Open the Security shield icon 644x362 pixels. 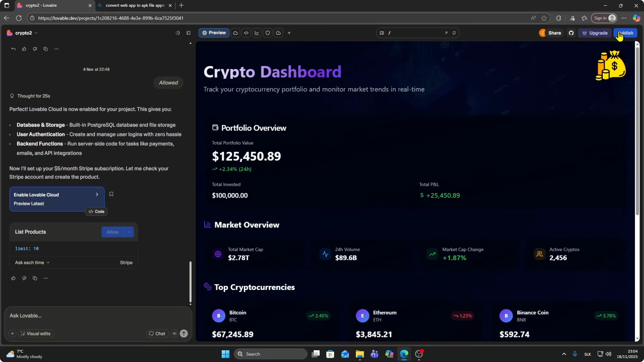[x=268, y=33]
